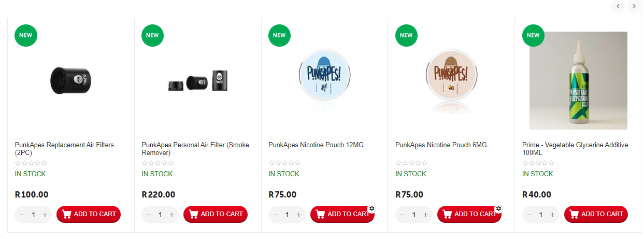Click the previous arrow on product carousel
This screenshot has height=239, width=644.
(x=618, y=6)
